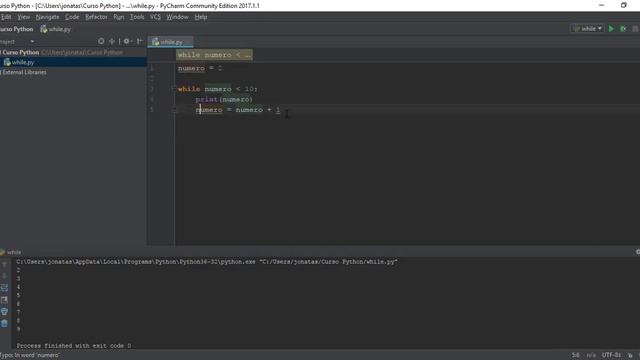
Task: Click the scroll to end icon in Run panel
Action: click(x=4, y=300)
